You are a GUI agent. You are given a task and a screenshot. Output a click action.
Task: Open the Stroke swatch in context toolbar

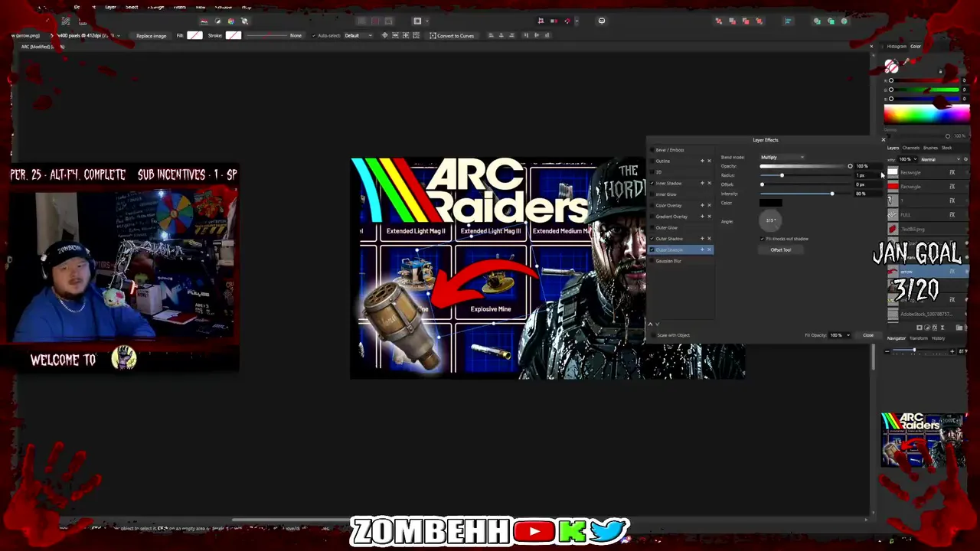pyautogui.click(x=234, y=35)
